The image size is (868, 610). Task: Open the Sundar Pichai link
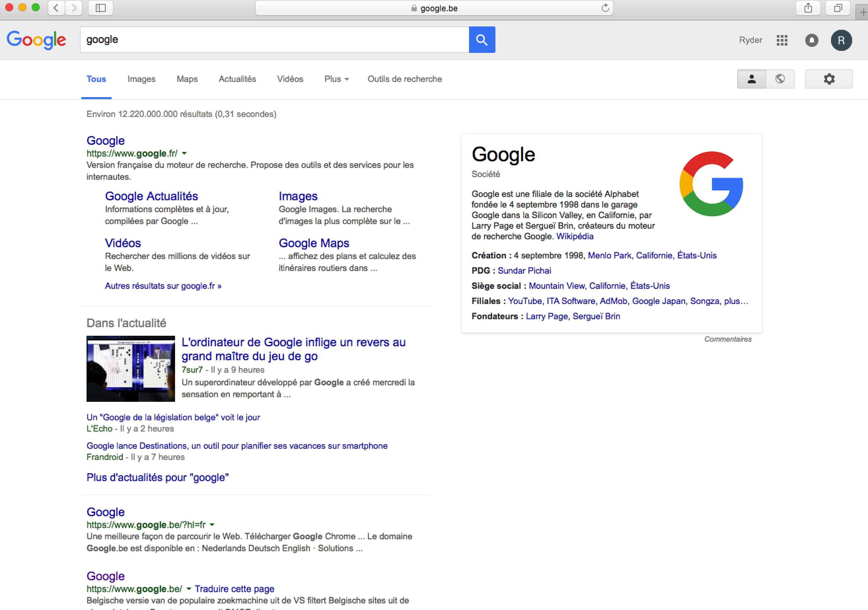click(x=524, y=271)
